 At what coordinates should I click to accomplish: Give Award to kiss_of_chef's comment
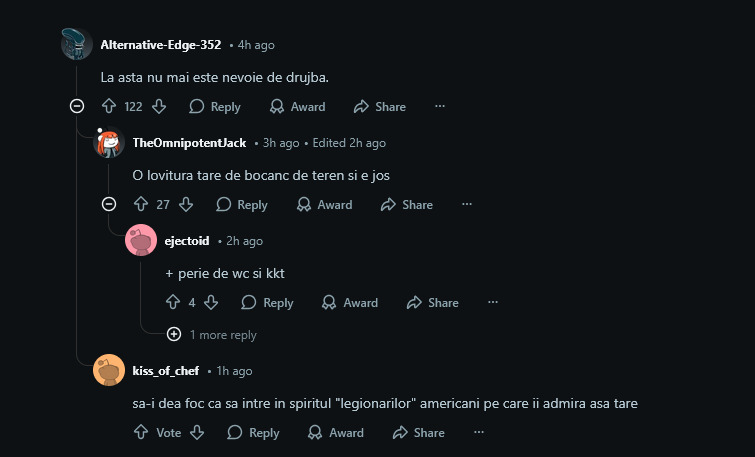[336, 432]
